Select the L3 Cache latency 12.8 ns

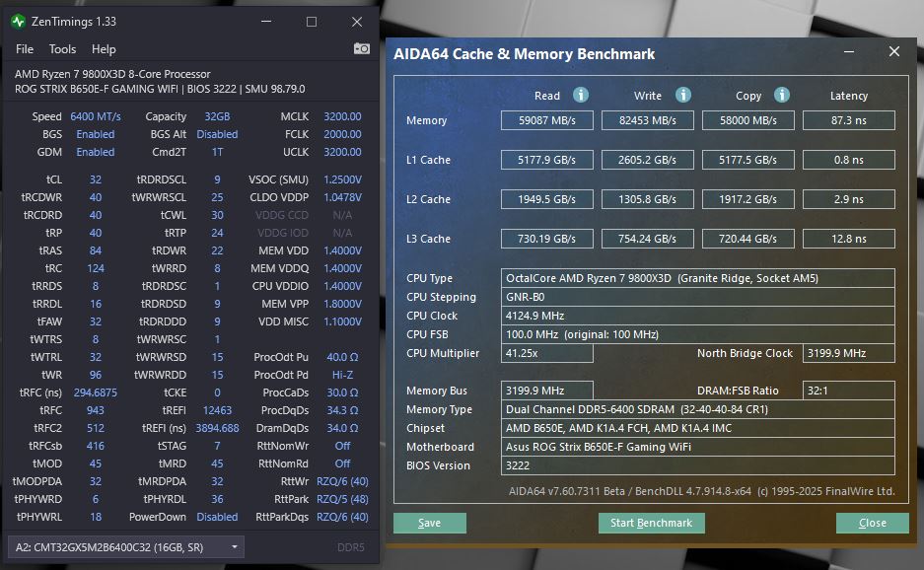pyautogui.click(x=849, y=239)
